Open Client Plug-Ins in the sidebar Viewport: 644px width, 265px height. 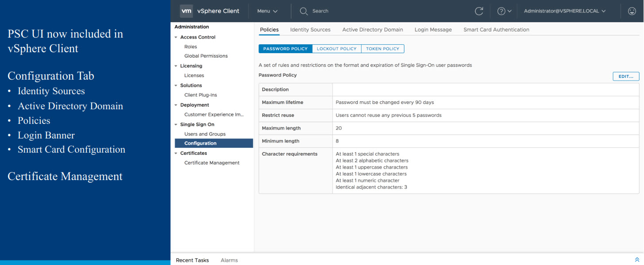click(x=201, y=95)
